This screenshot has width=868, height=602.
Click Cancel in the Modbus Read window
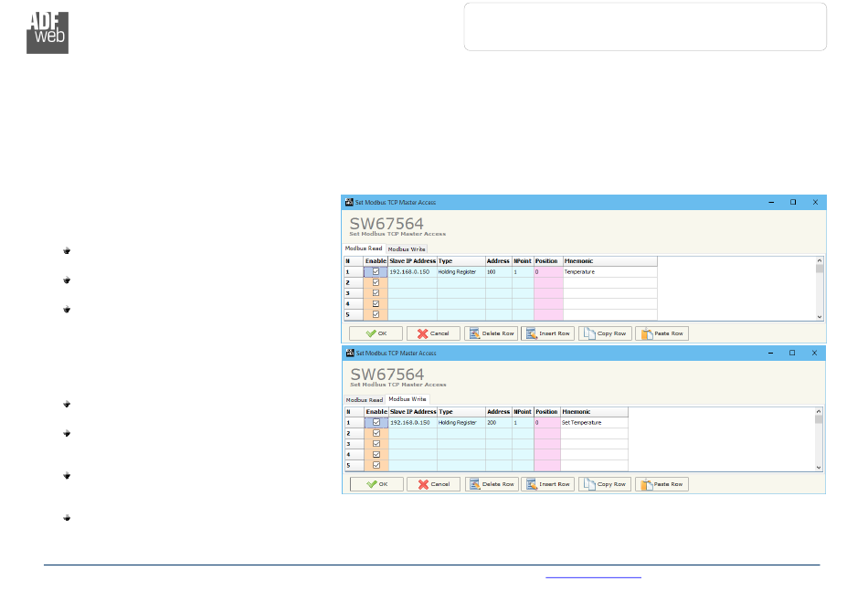(x=433, y=333)
